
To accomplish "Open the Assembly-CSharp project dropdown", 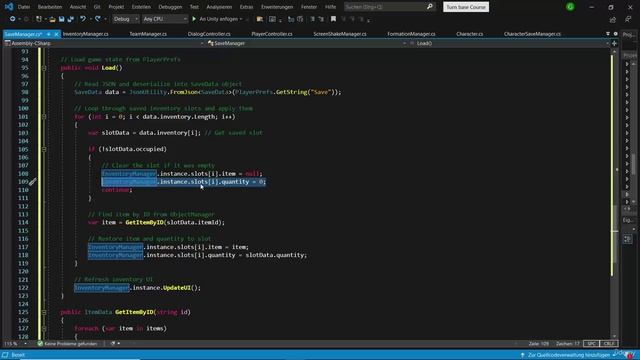I will (x=104, y=43).
